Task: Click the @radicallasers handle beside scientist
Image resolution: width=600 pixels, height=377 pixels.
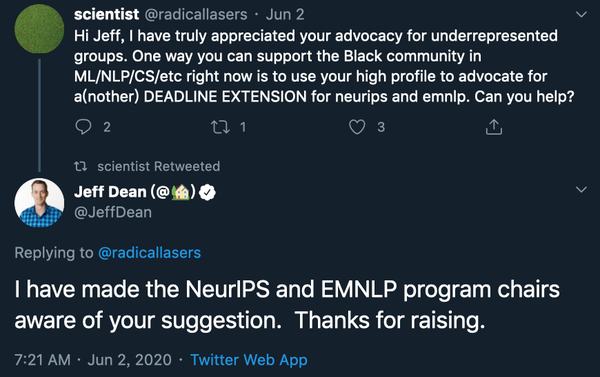Action: click(x=196, y=15)
